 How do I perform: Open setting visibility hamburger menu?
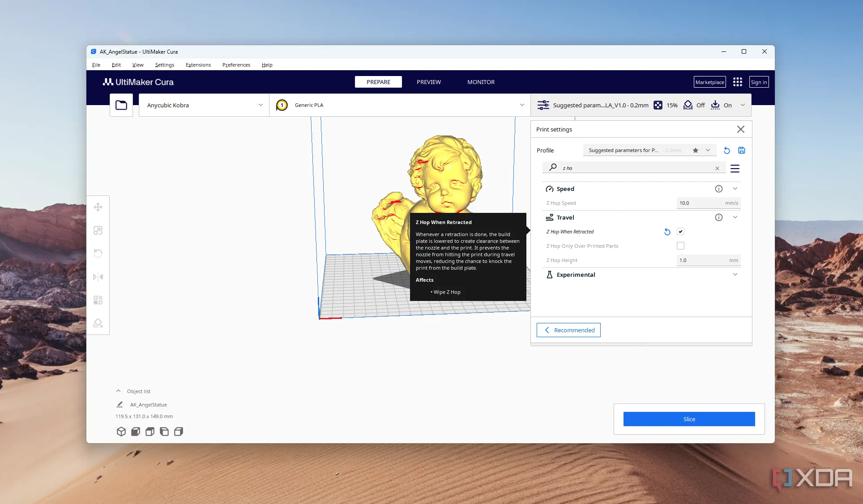pyautogui.click(x=735, y=169)
